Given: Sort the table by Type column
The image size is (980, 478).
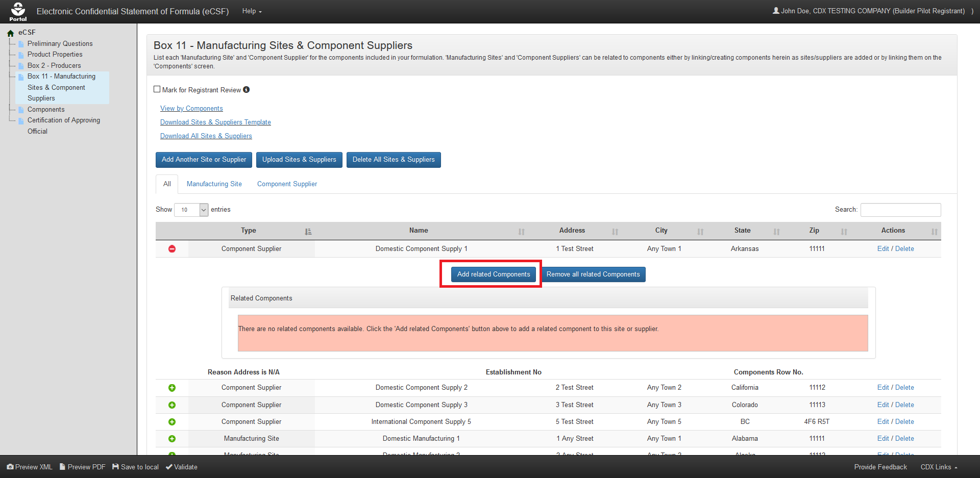Looking at the screenshot, I should click(x=249, y=231).
